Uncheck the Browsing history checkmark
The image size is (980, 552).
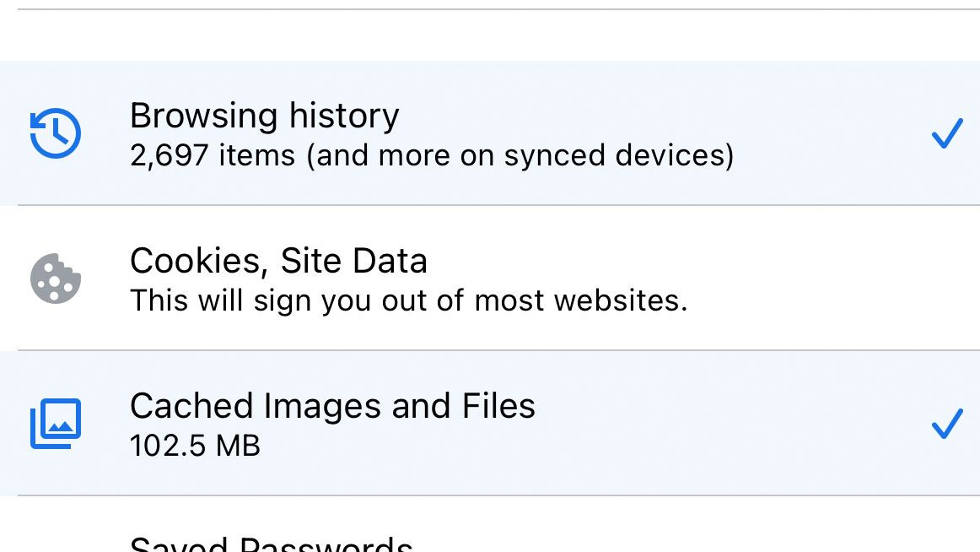coord(946,133)
